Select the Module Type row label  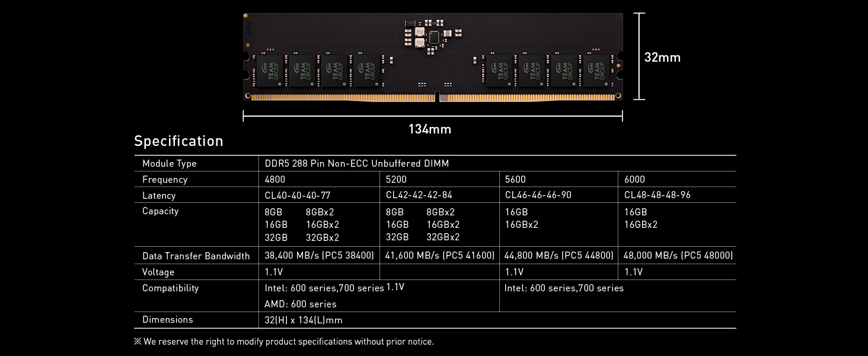169,164
